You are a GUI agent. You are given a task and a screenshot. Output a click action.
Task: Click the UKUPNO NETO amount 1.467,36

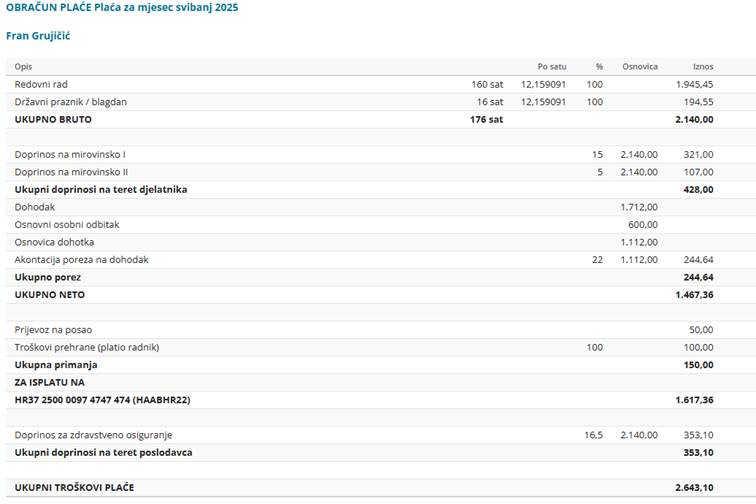tap(694, 295)
